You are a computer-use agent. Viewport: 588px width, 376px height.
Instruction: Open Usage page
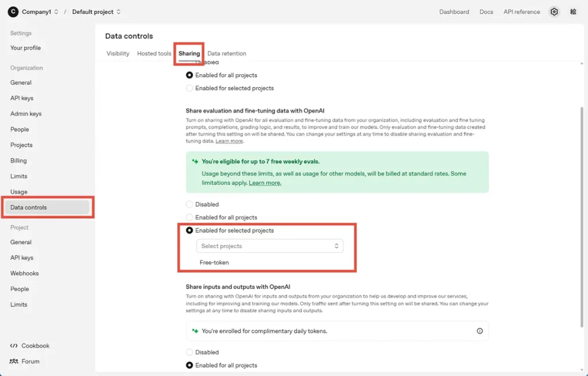(x=19, y=192)
